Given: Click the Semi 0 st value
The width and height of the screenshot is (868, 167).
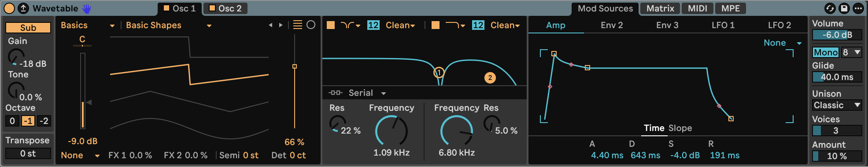Looking at the screenshot, I should pyautogui.click(x=251, y=155).
